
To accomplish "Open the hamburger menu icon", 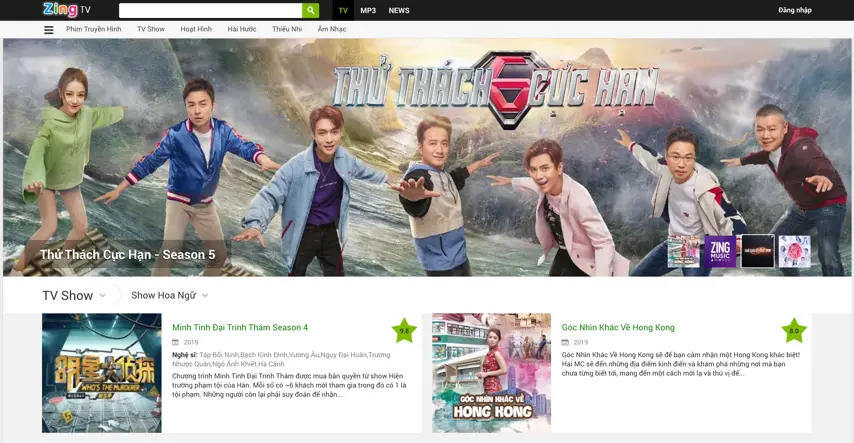I will coord(48,30).
